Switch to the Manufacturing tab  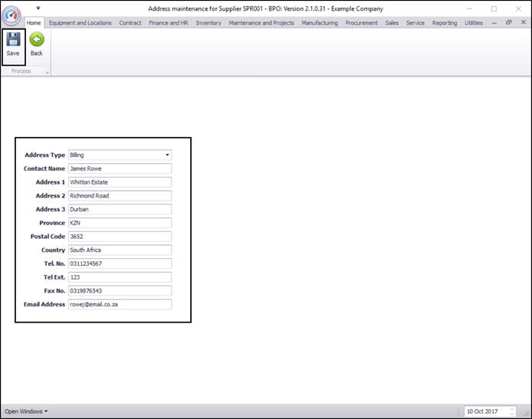click(320, 23)
